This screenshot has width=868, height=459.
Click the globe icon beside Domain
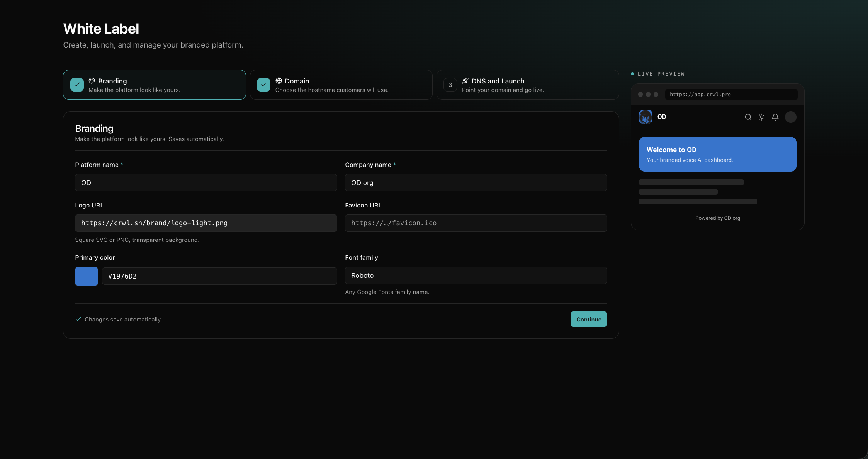[x=279, y=81]
